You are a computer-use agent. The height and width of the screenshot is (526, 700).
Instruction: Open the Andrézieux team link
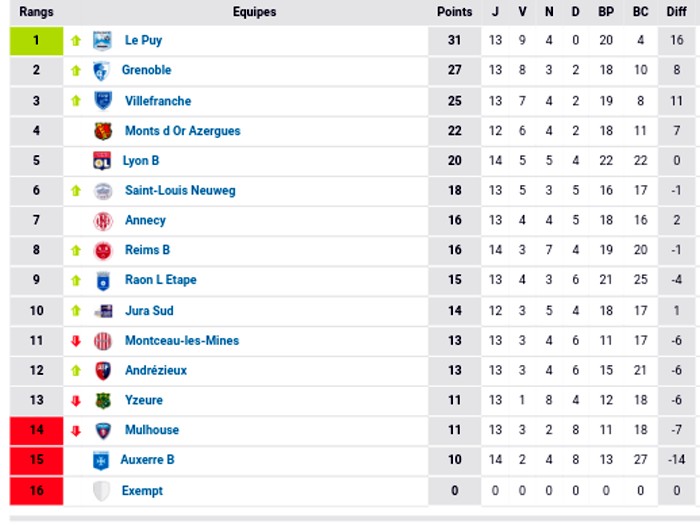156,371
